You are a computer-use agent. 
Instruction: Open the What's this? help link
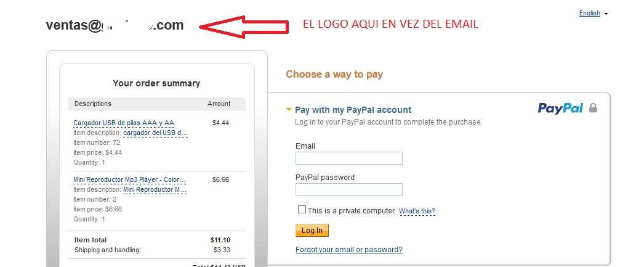[x=417, y=212]
